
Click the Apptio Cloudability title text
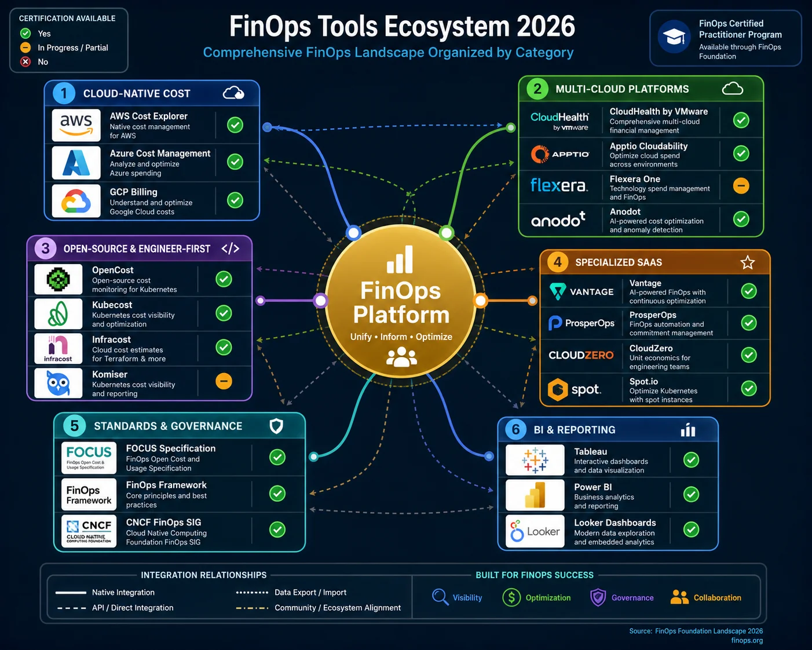[x=649, y=146]
